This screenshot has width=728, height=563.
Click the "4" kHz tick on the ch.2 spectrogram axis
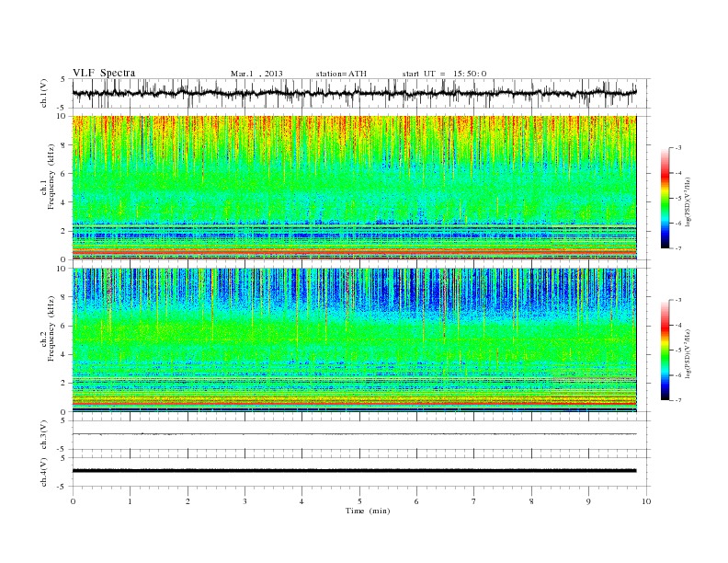click(64, 355)
